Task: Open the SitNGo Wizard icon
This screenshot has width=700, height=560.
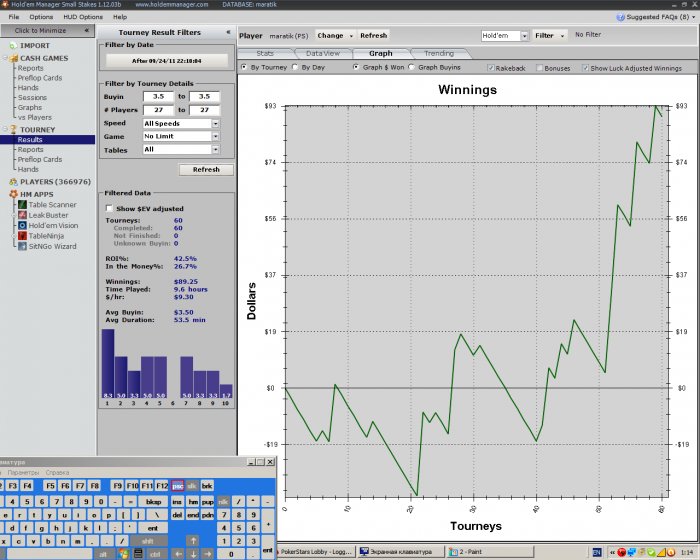Action: coord(21,246)
